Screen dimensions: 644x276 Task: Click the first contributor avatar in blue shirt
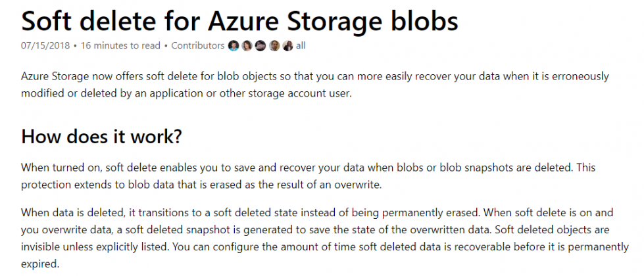233,46
